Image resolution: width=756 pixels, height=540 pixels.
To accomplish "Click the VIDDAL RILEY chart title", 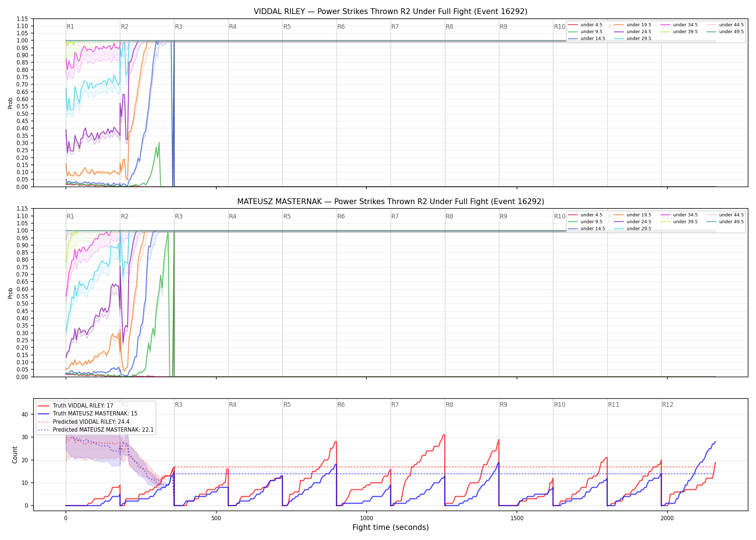I will [391, 12].
